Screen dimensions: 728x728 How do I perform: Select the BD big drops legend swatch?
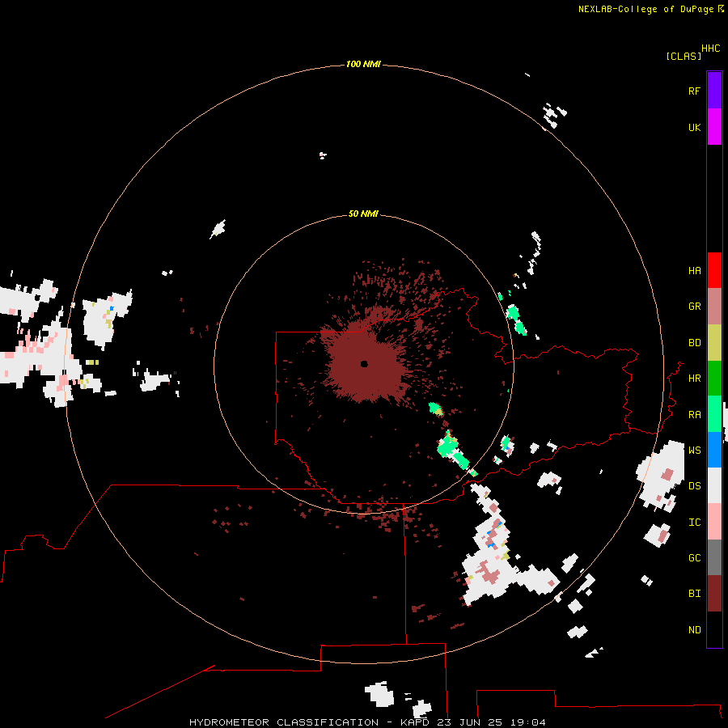(x=714, y=343)
